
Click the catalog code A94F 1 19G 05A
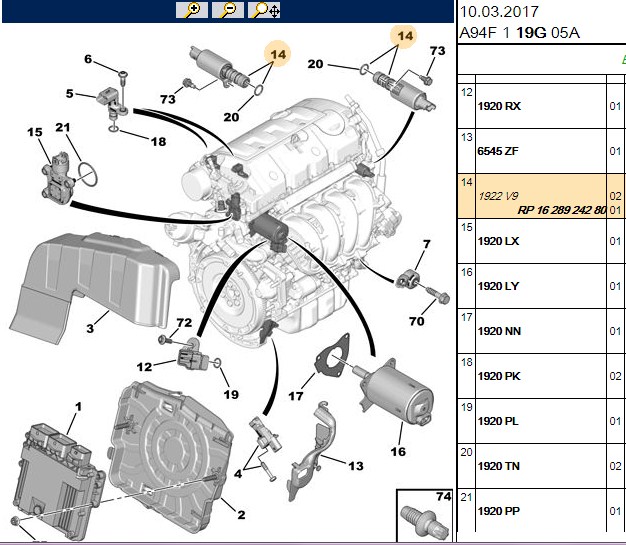[519, 33]
